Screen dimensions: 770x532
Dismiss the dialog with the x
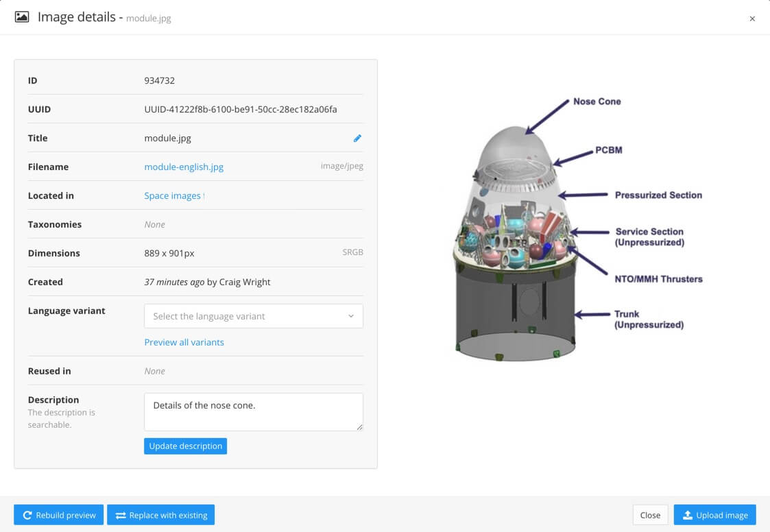[x=752, y=19]
